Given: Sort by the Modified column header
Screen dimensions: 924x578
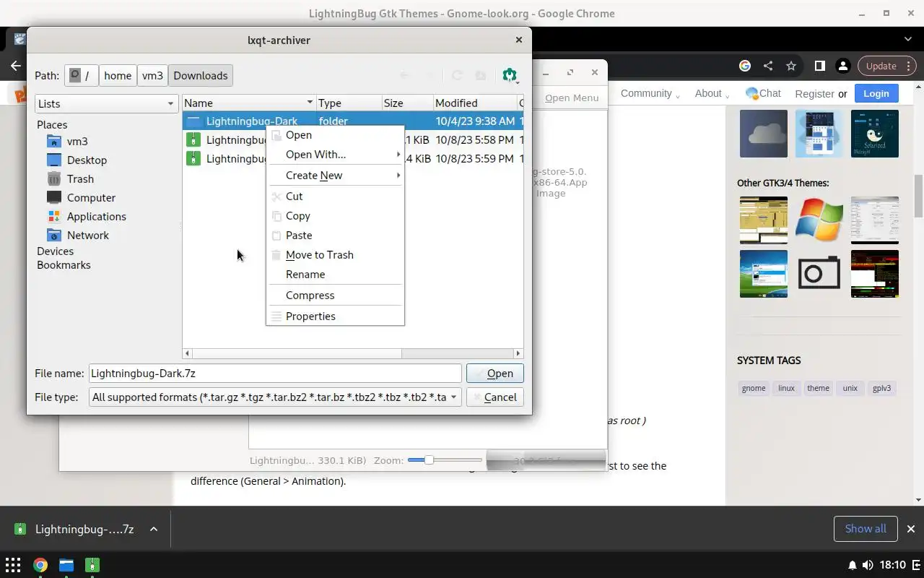Looking at the screenshot, I should pos(475,103).
